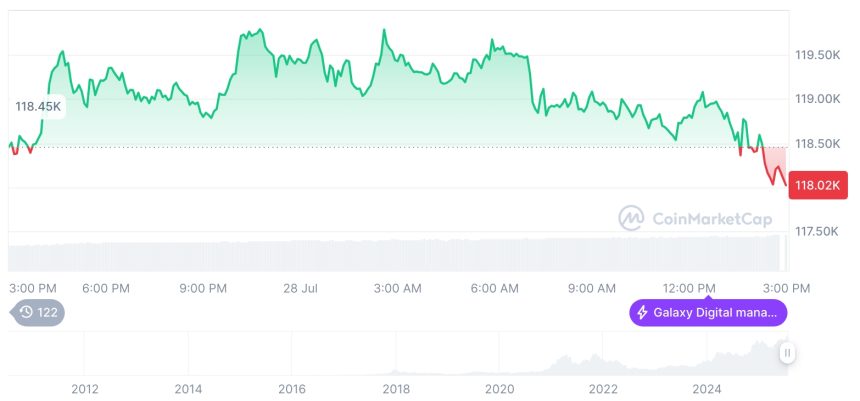Open the Galaxy Digital news marker
The image size is (860, 401).
(708, 312)
